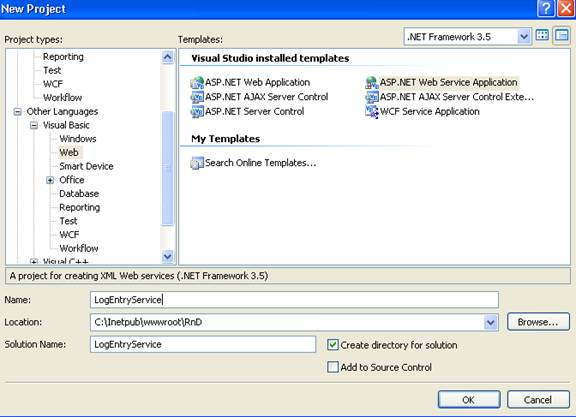Open the .NET Framework 3.5 version dropdown
The width and height of the screenshot is (576, 417).
pos(524,37)
